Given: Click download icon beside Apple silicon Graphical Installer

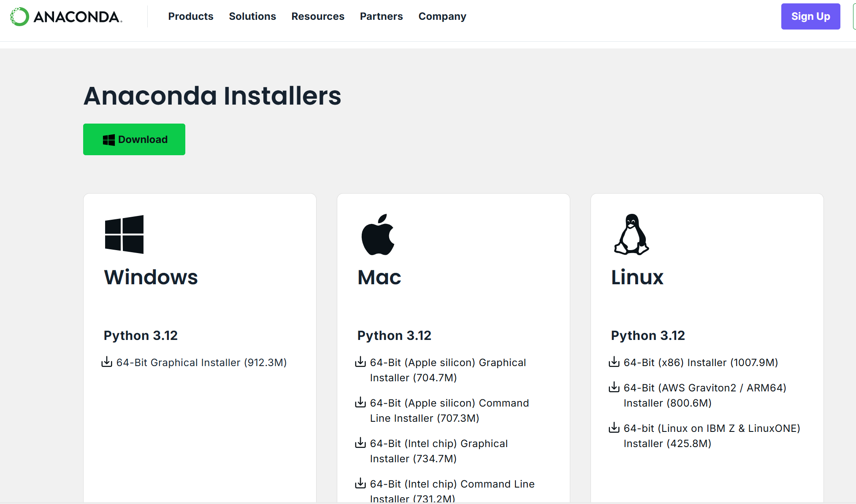Looking at the screenshot, I should 360,362.
